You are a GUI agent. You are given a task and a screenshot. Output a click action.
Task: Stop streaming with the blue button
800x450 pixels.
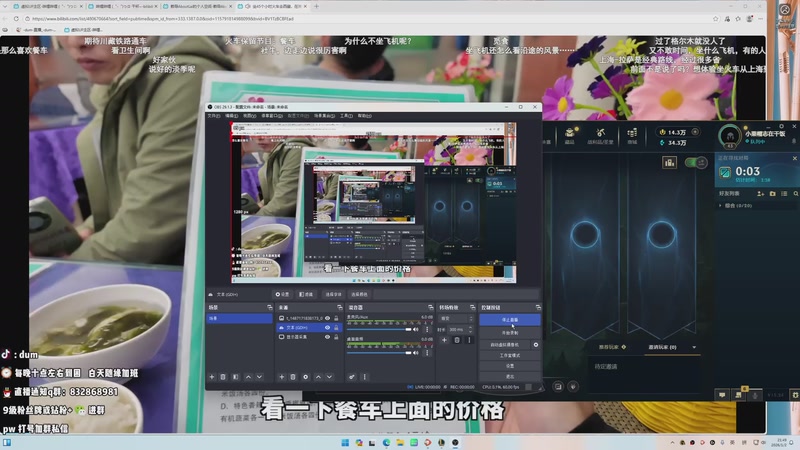[510, 320]
